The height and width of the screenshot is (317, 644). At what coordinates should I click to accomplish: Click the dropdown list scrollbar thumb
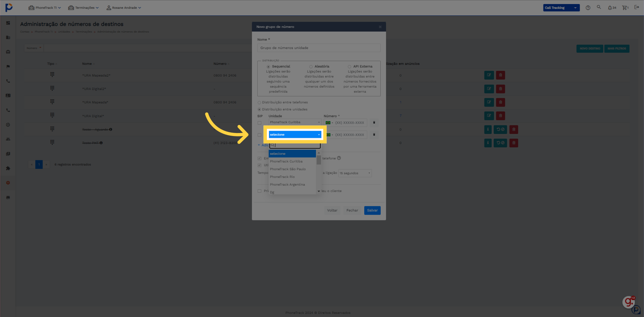tap(319, 160)
